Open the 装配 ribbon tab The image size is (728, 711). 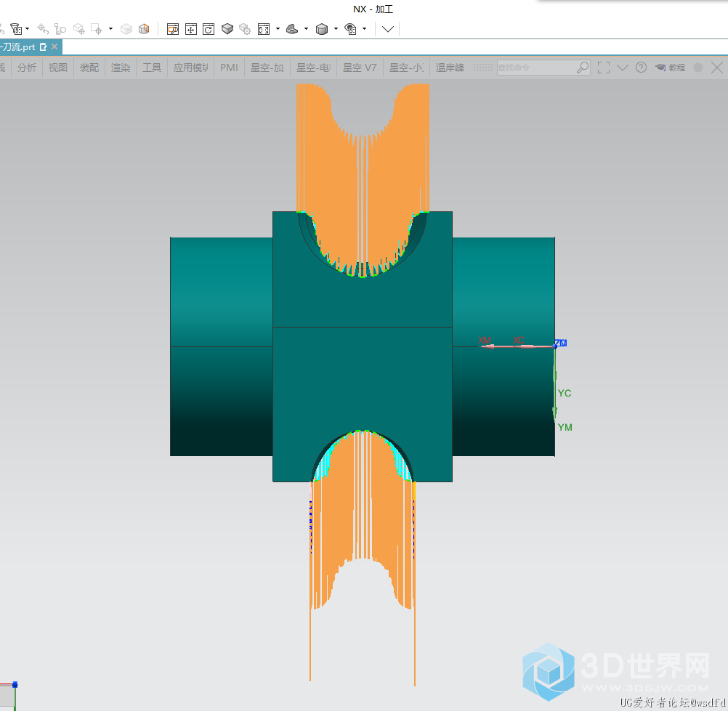[x=89, y=68]
